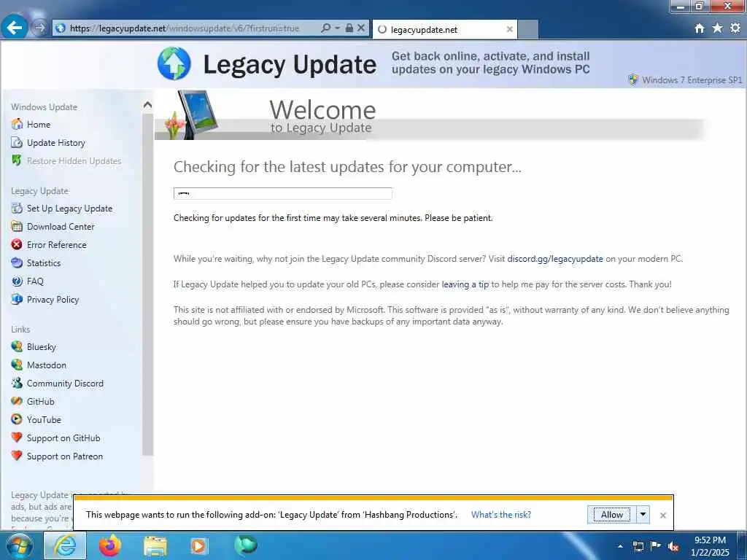
Task: Open Update History link
Action: click(55, 143)
